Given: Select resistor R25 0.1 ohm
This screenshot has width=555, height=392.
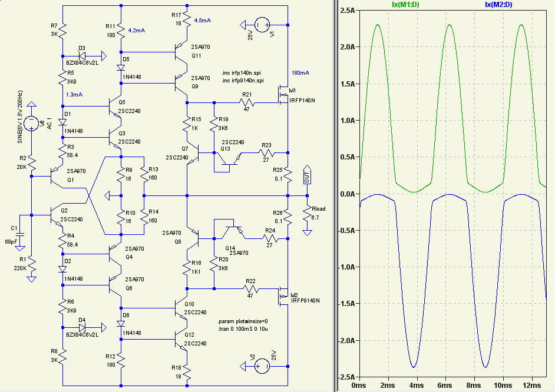Looking at the screenshot, I should [x=288, y=175].
